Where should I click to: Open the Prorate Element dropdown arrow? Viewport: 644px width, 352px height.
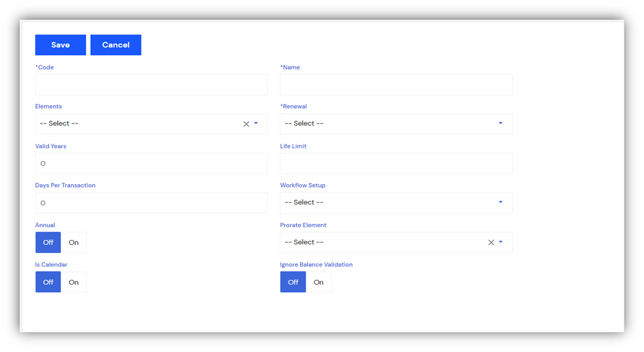(501, 242)
